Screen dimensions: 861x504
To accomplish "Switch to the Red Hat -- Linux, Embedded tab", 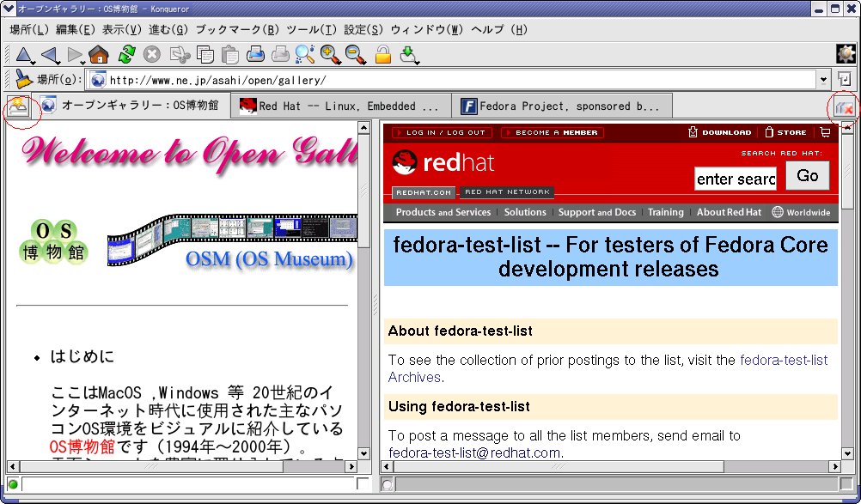I will click(x=340, y=106).
